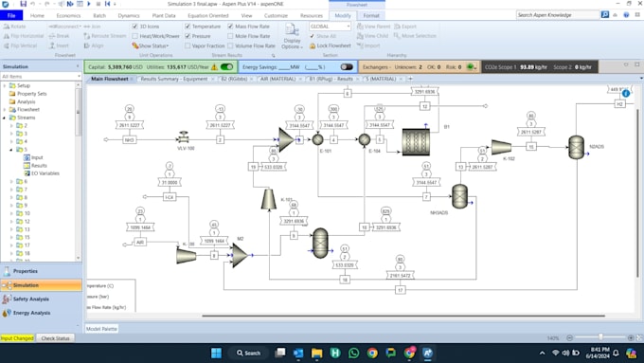644x363 pixels.
Task: Expand the Flowsheet folder in tree
Action: click(x=5, y=109)
